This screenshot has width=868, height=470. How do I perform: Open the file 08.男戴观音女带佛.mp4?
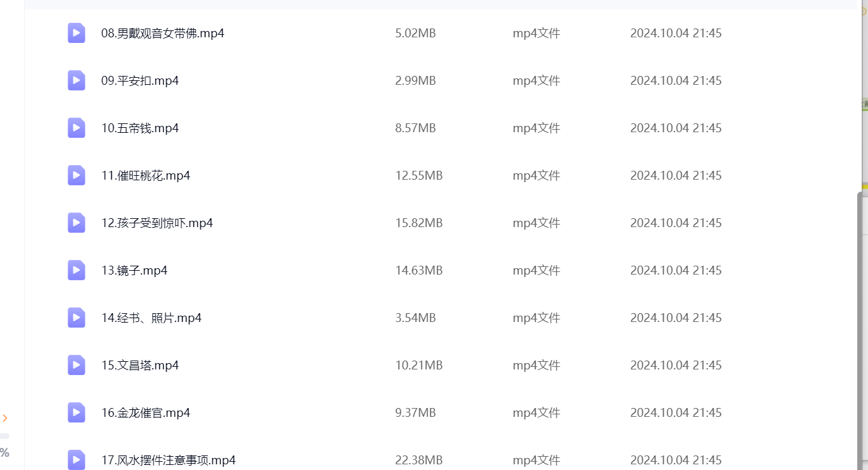pos(162,33)
